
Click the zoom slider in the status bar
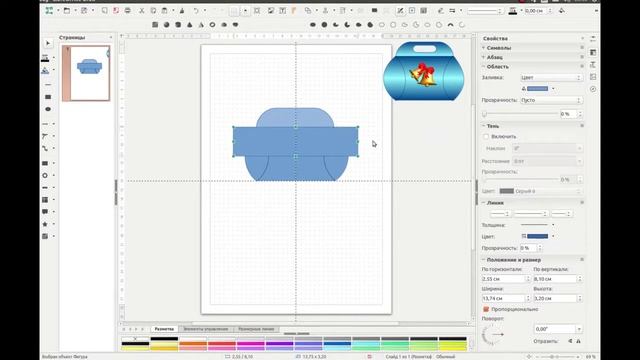[557, 357]
